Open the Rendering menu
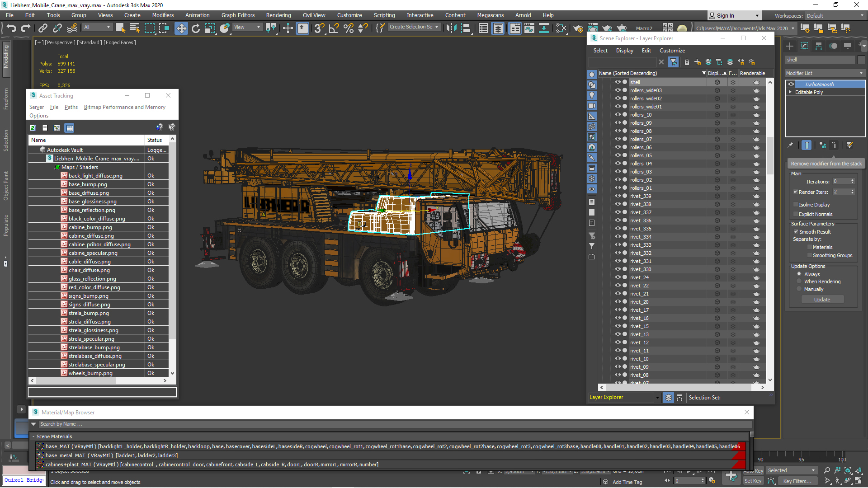 (x=278, y=15)
